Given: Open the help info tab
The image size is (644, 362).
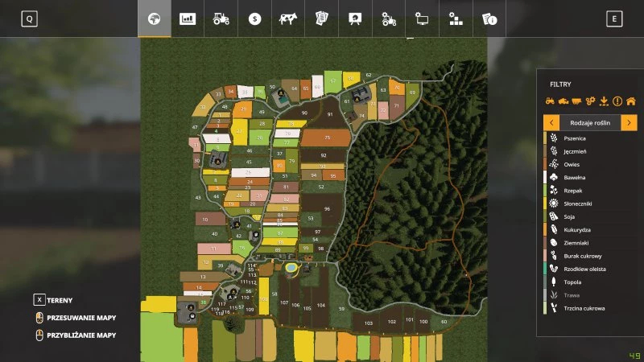Looking at the screenshot, I should pyautogui.click(x=489, y=19).
